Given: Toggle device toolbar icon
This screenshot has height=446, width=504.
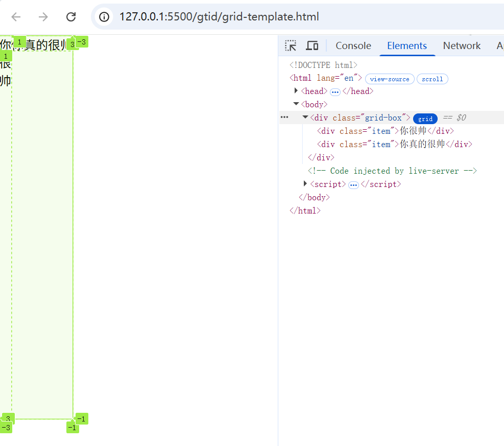Looking at the screenshot, I should click(x=312, y=45).
